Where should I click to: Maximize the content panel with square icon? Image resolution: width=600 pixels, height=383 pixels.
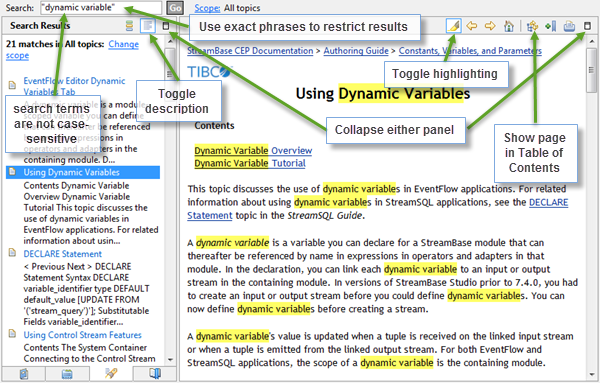[x=587, y=26]
